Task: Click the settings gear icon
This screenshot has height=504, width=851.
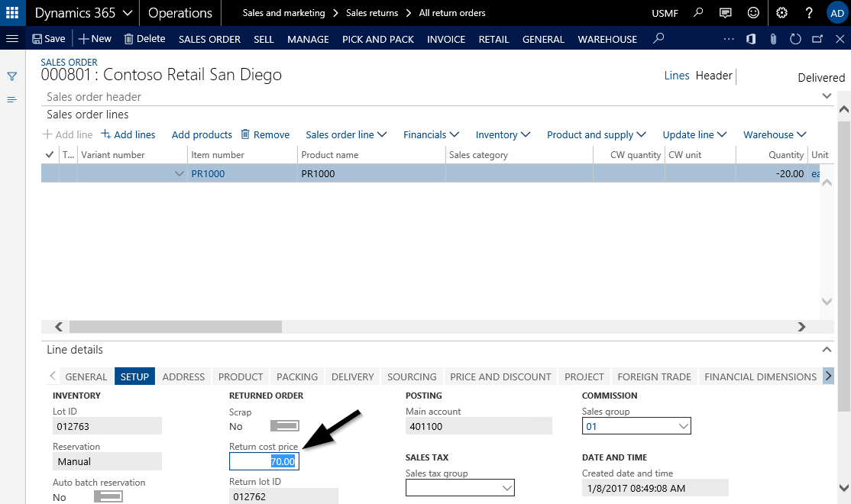Action: point(781,13)
